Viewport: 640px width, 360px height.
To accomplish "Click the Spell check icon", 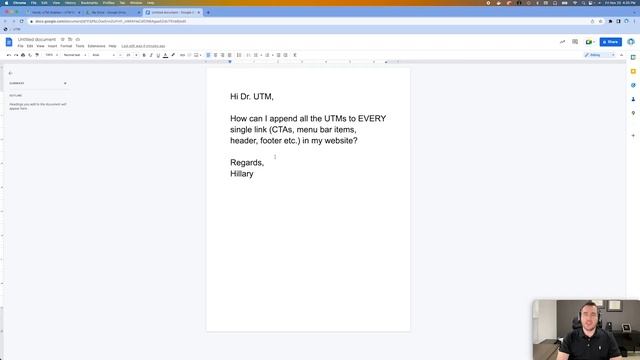I will click(x=30, y=55).
